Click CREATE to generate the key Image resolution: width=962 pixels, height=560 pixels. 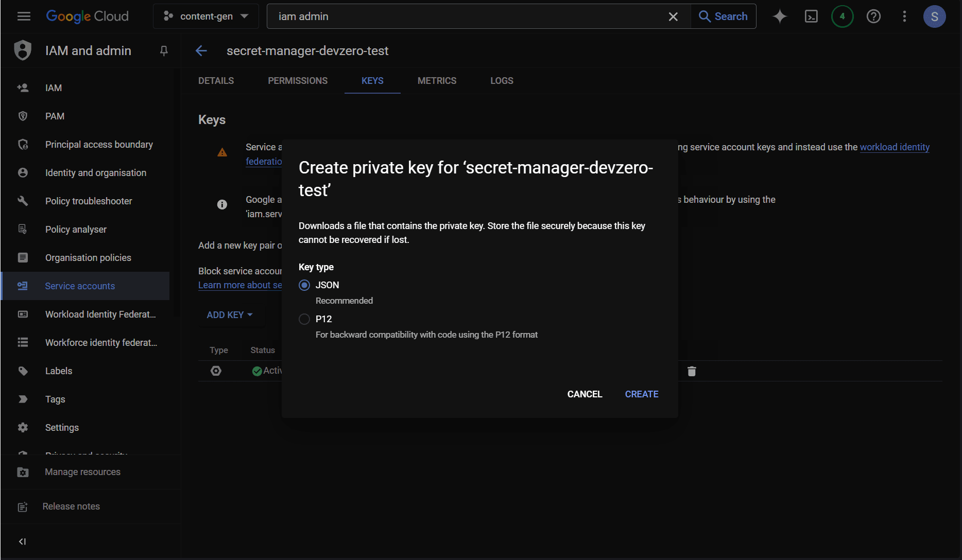click(642, 394)
